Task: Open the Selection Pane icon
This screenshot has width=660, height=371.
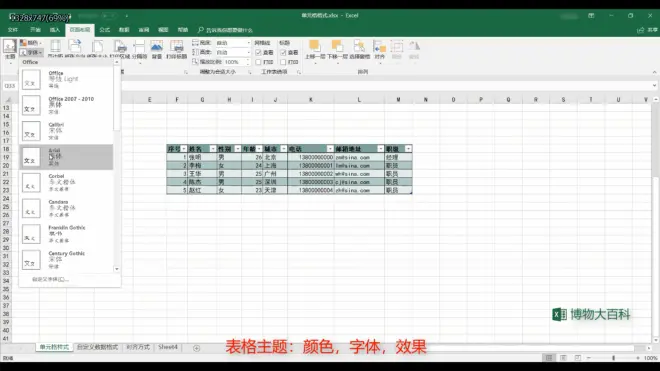Action: pyautogui.click(x=359, y=49)
